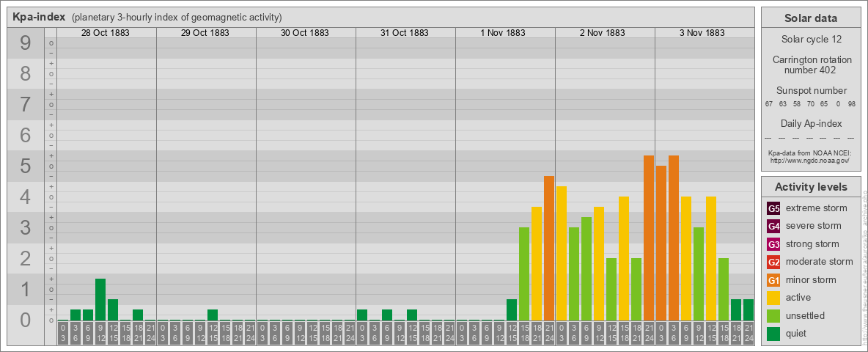The image size is (868, 352).
Task: Click the orange 21-24 bar on 1 Nov
Action: pyautogui.click(x=549, y=249)
